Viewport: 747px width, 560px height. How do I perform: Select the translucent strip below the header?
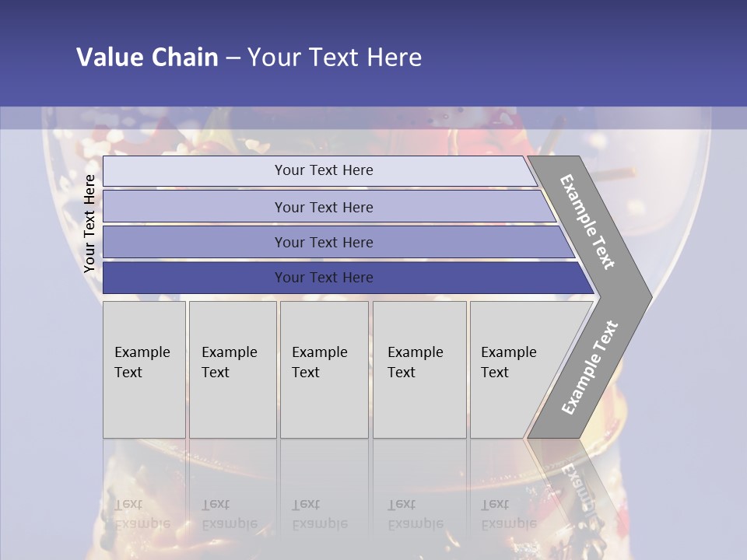pyautogui.click(x=373, y=117)
